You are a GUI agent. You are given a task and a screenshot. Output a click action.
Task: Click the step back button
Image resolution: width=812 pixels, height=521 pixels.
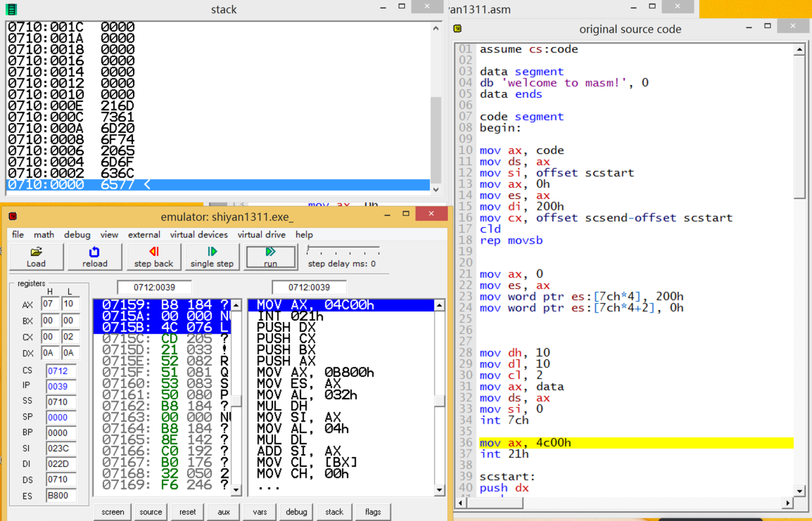(153, 257)
